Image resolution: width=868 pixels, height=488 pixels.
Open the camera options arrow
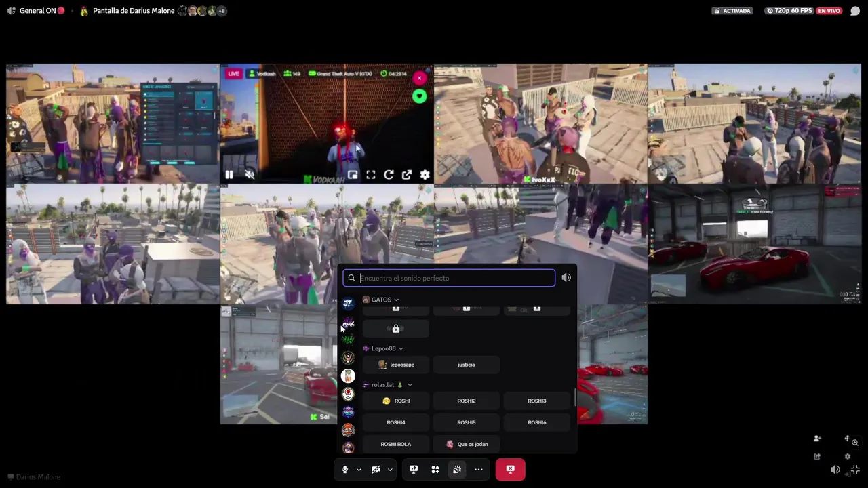coord(390,470)
